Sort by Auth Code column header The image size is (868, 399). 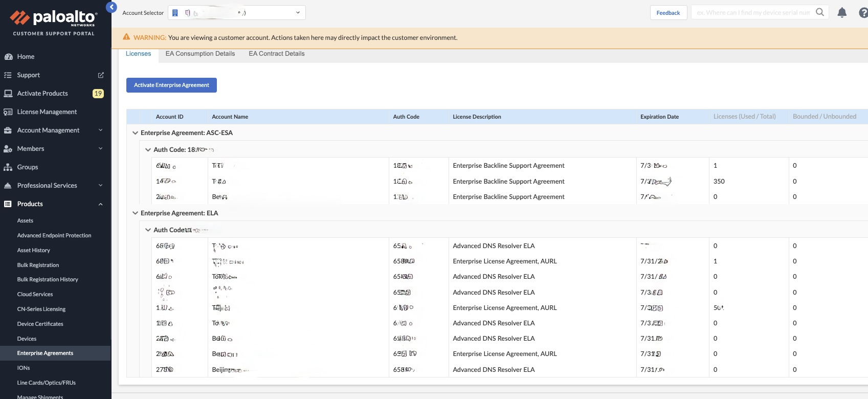pyautogui.click(x=406, y=117)
